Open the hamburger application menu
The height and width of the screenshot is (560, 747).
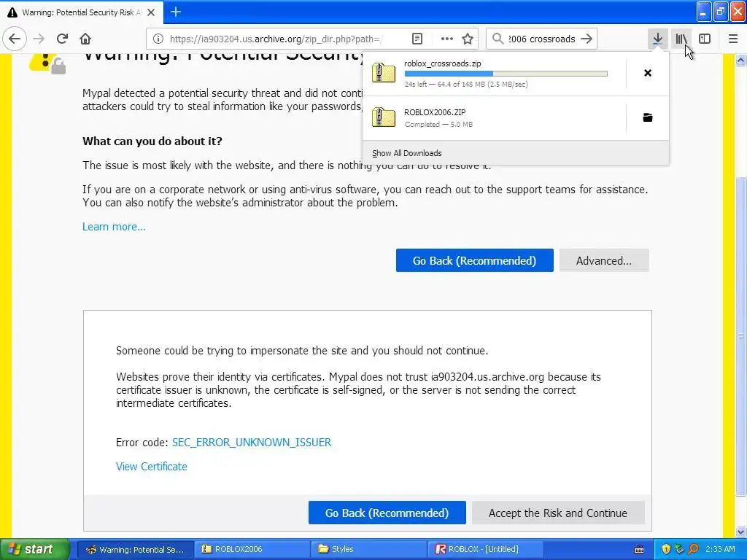click(733, 39)
